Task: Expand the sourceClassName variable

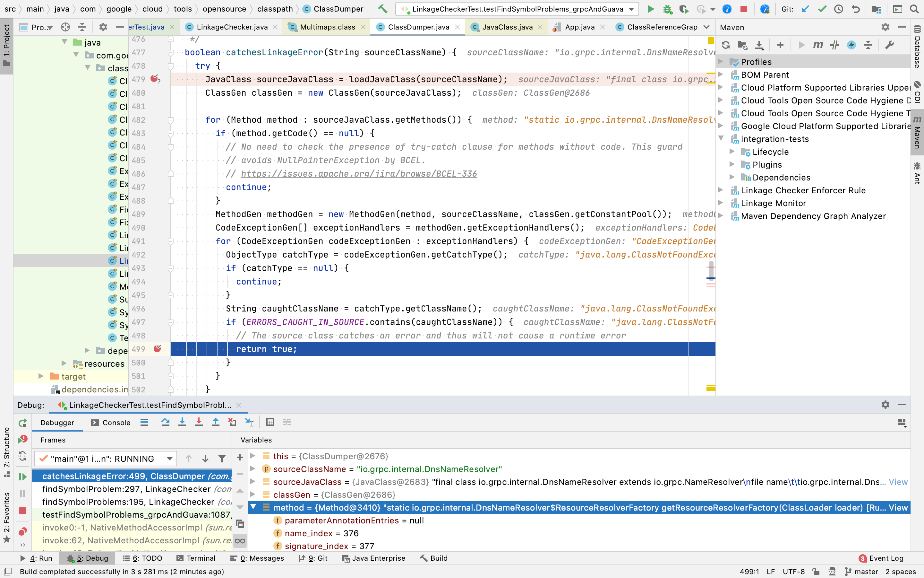Action: tap(253, 469)
